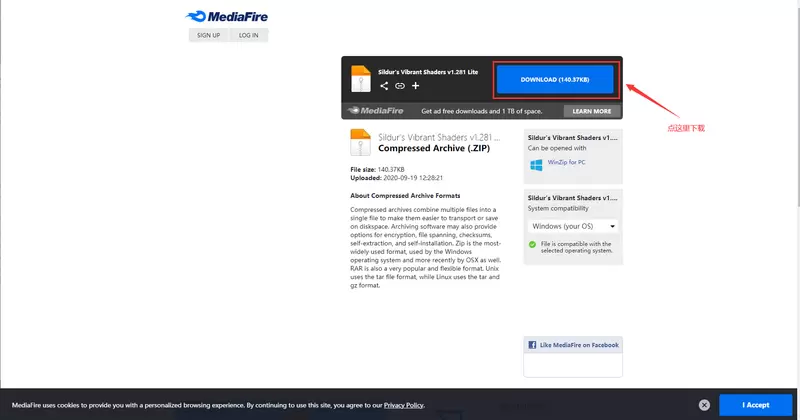Click the empty Facebook like box
800x420 pixels.
coord(573,365)
